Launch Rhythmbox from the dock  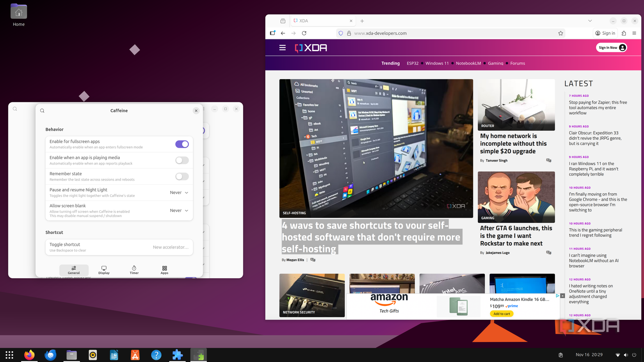[93, 355]
